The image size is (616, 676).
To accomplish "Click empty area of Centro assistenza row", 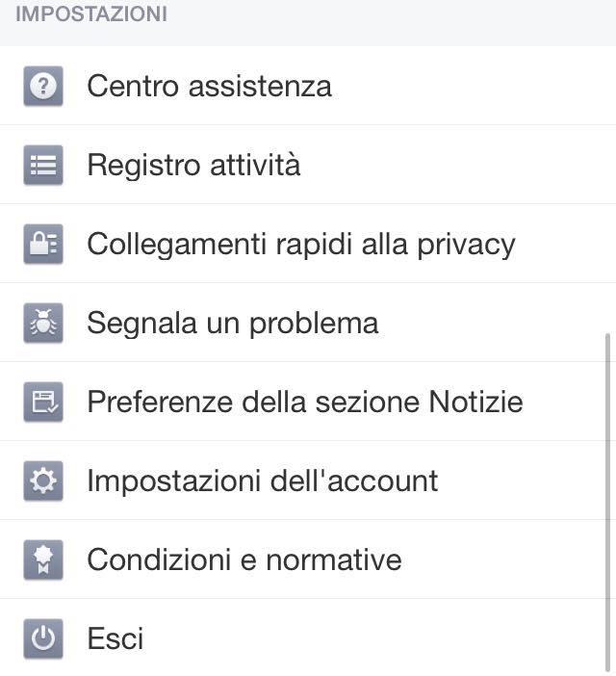I will tap(462, 87).
